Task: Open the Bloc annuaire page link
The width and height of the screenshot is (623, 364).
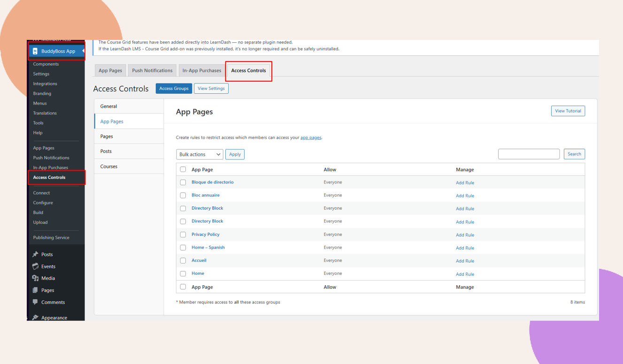Action: point(206,195)
